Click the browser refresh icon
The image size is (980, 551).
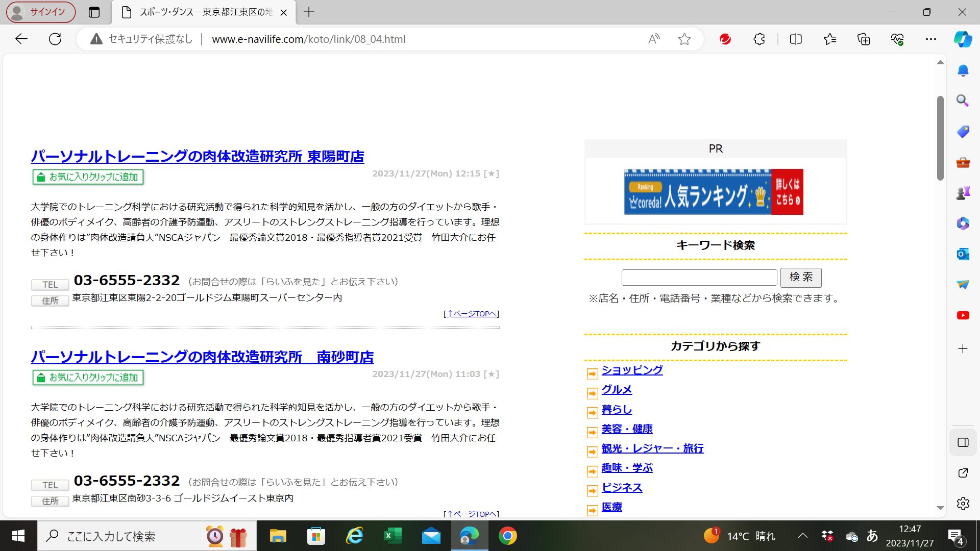[x=55, y=39]
